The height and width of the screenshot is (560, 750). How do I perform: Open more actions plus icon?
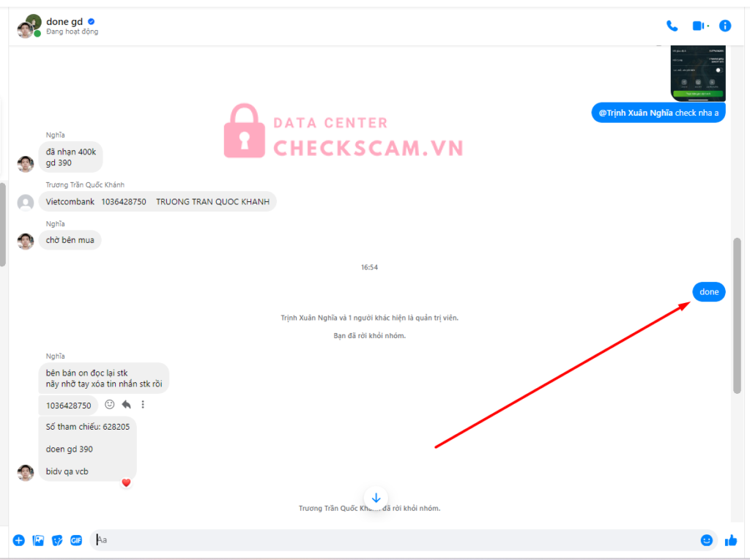pos(18,540)
